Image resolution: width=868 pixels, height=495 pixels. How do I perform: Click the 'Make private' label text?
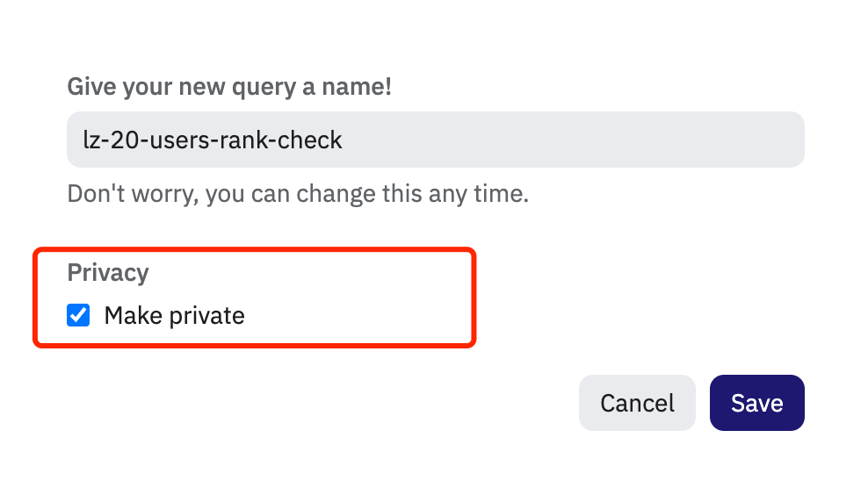[174, 315]
